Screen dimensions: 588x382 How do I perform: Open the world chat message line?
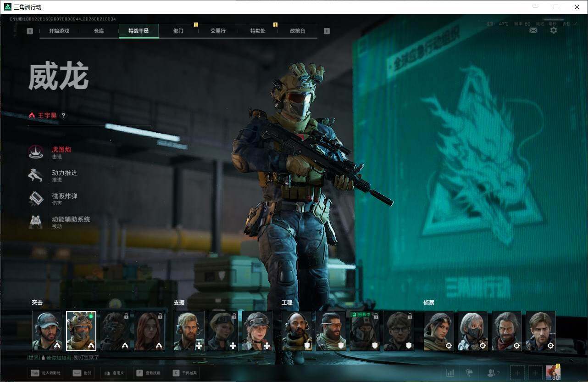pos(63,357)
